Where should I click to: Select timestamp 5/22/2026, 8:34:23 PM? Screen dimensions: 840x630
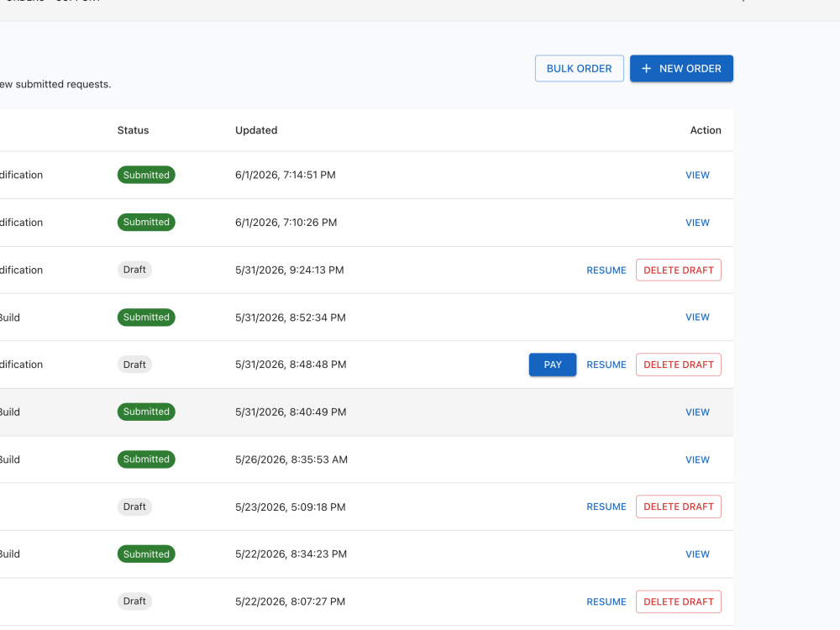point(291,554)
